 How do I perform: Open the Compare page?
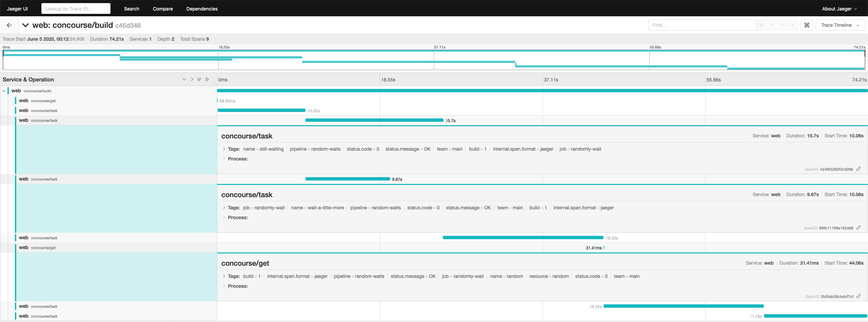pyautogui.click(x=163, y=9)
